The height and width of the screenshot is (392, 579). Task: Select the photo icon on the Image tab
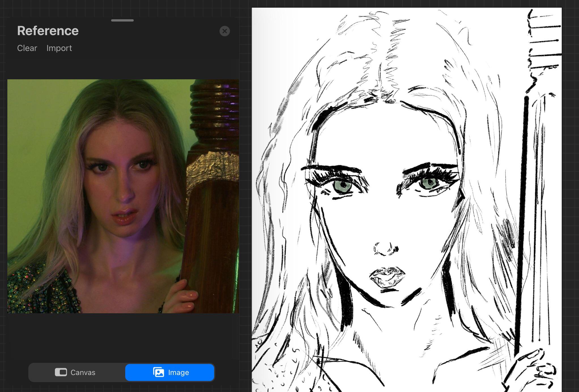pyautogui.click(x=159, y=372)
